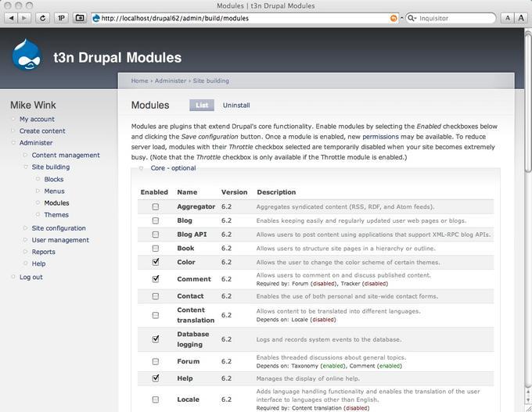Collapse the Site building menu arrow
This screenshot has height=412, width=532.
coord(26,167)
